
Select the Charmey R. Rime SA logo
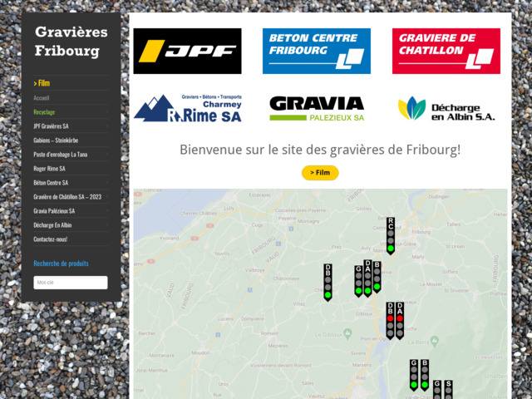[x=187, y=109]
